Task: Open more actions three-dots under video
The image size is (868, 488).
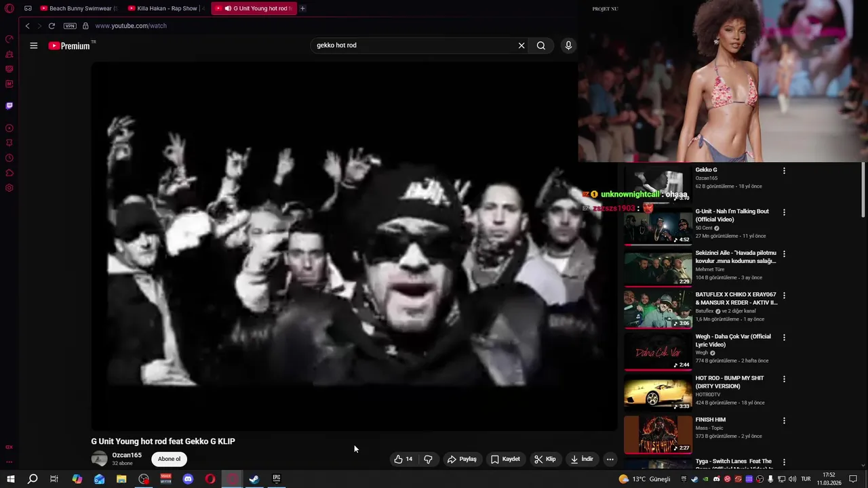Action: click(x=610, y=459)
